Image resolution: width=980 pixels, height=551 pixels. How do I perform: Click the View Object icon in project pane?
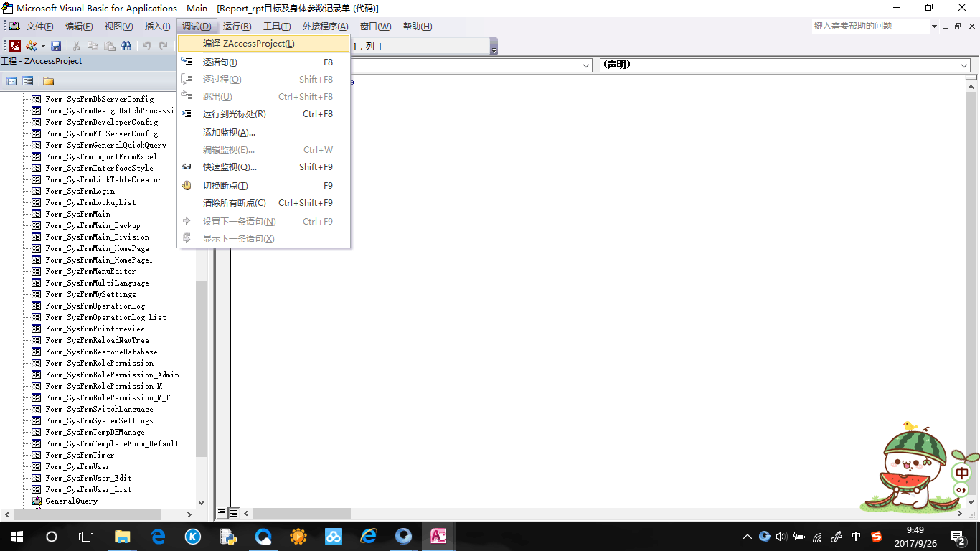tap(28, 81)
